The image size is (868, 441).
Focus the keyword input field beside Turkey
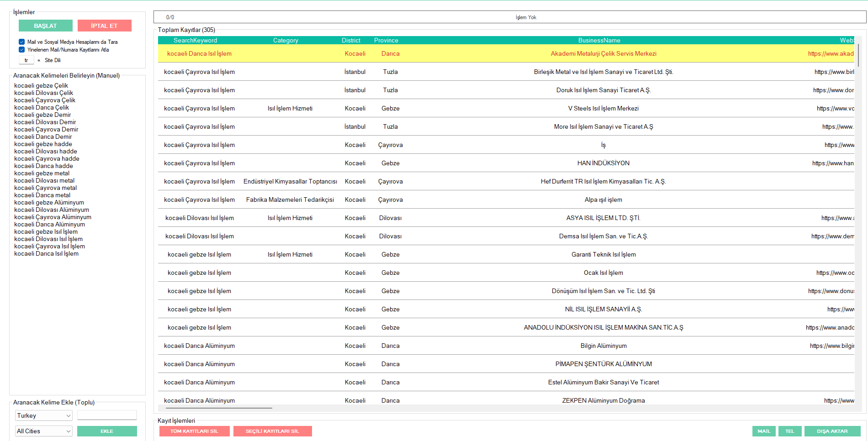click(107, 415)
